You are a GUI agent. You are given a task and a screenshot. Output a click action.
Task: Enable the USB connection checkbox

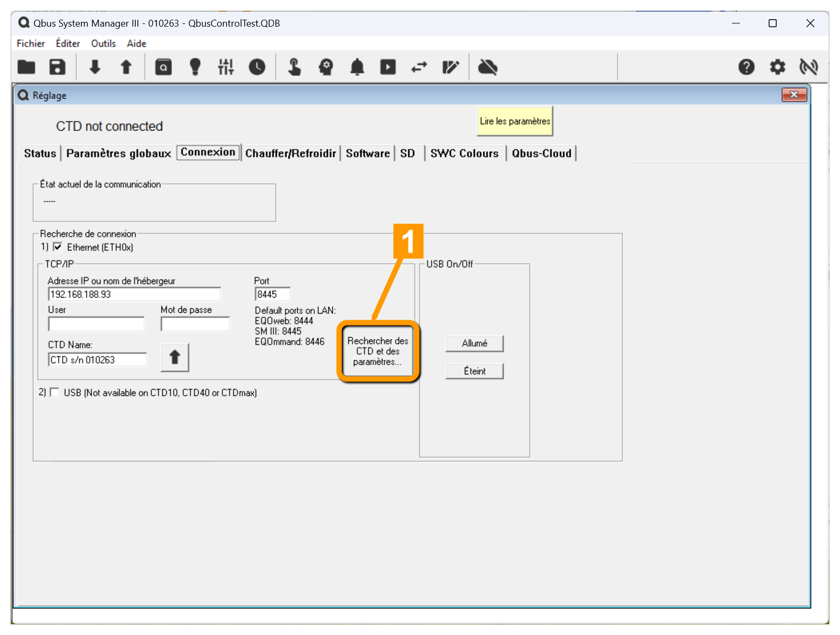tap(54, 393)
